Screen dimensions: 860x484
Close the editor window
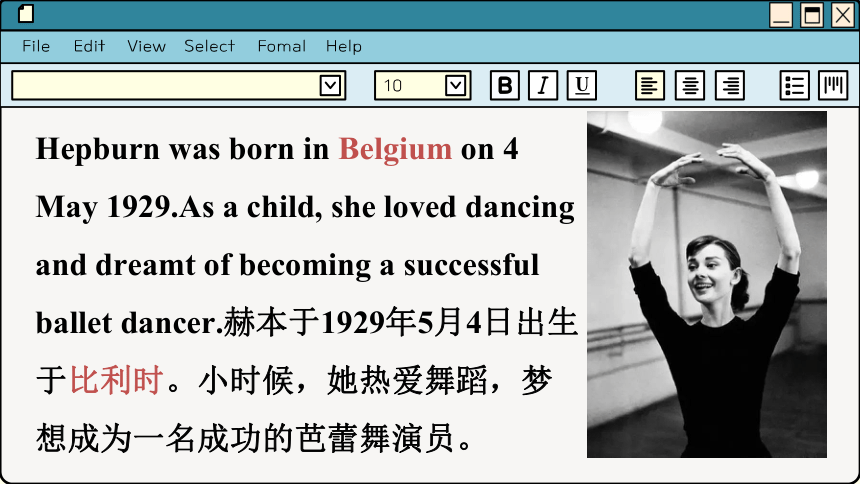[843, 15]
